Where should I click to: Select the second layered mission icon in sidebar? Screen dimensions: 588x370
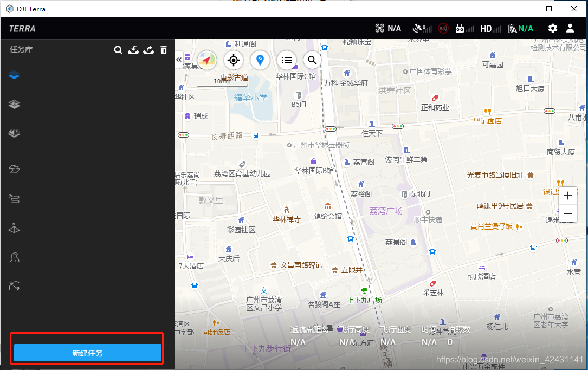point(14,104)
